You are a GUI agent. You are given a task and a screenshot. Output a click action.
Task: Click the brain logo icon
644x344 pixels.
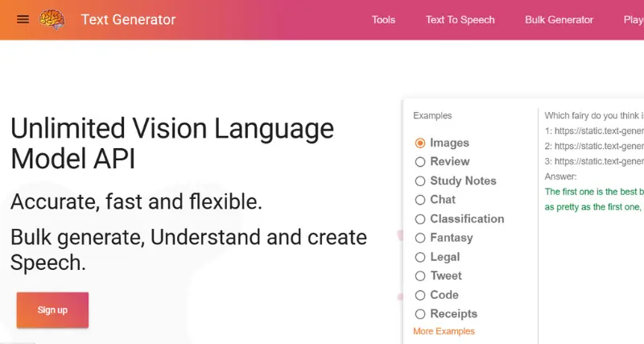pyautogui.click(x=52, y=19)
